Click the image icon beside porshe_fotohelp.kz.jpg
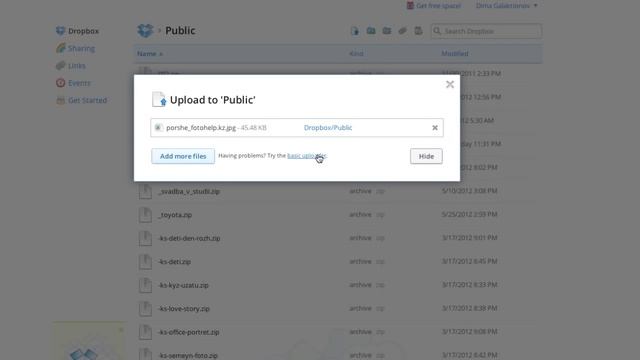 (x=158, y=128)
